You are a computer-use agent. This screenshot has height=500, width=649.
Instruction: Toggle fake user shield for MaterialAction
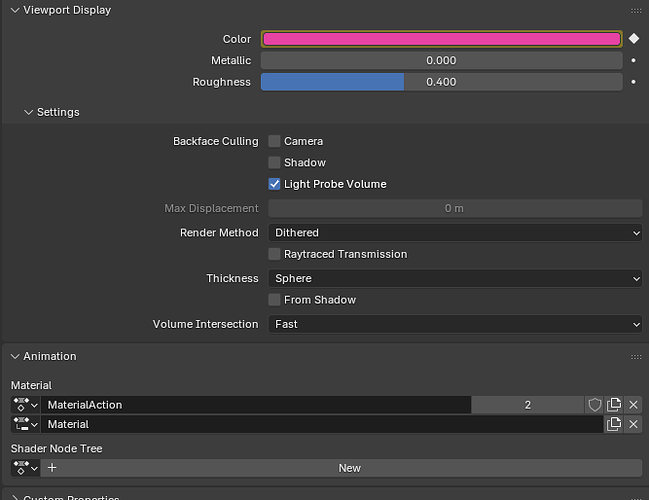click(595, 405)
